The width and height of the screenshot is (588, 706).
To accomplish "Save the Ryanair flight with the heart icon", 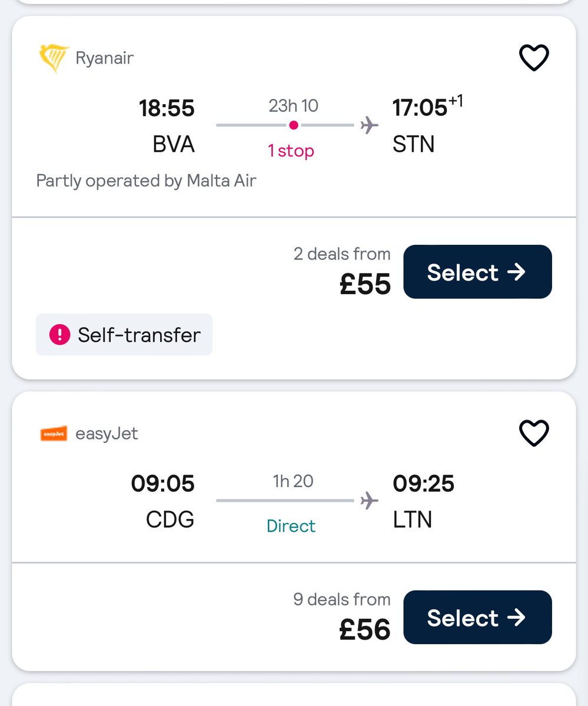I will click(533, 58).
